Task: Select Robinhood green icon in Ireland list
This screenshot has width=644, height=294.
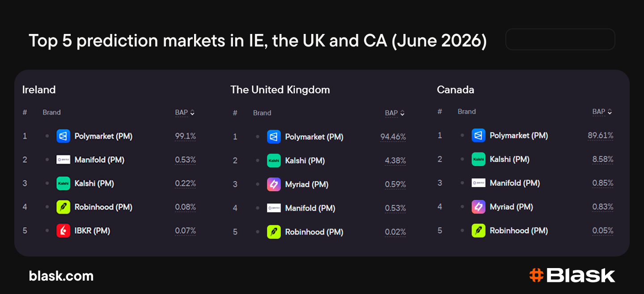Action: [x=64, y=207]
